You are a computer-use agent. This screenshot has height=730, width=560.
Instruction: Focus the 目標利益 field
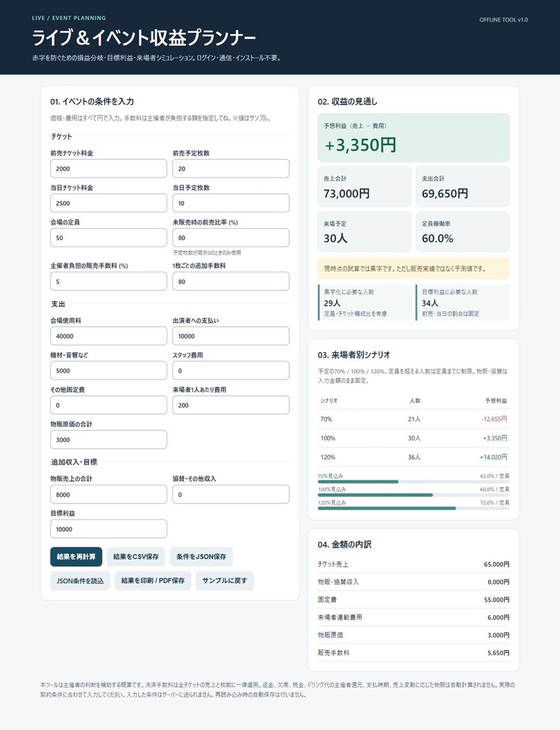[x=108, y=529]
